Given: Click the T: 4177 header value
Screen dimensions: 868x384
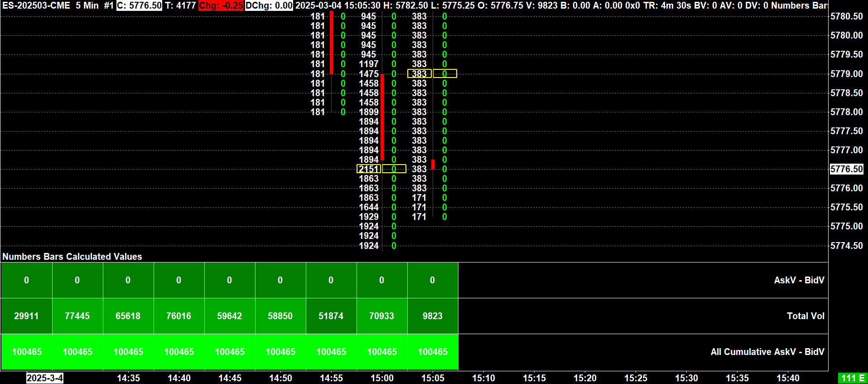Looking at the screenshot, I should 180,5.
